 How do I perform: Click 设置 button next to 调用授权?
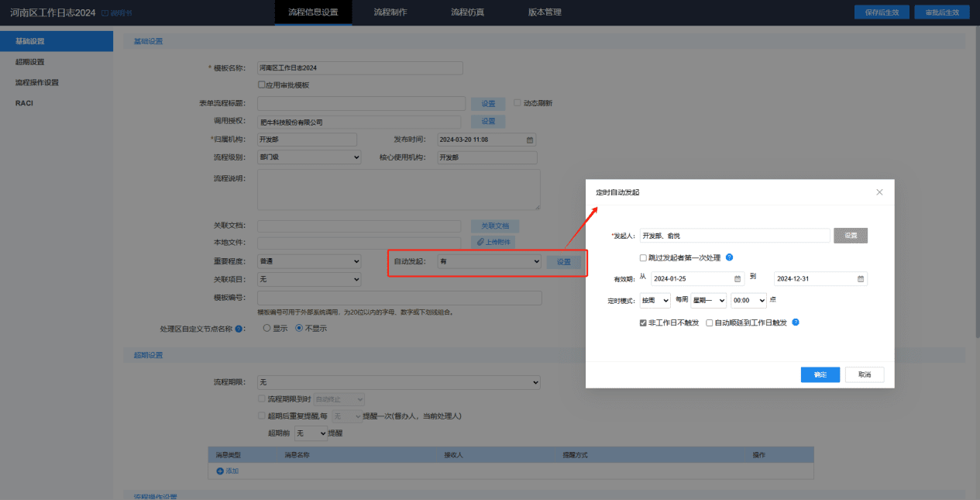pos(488,121)
